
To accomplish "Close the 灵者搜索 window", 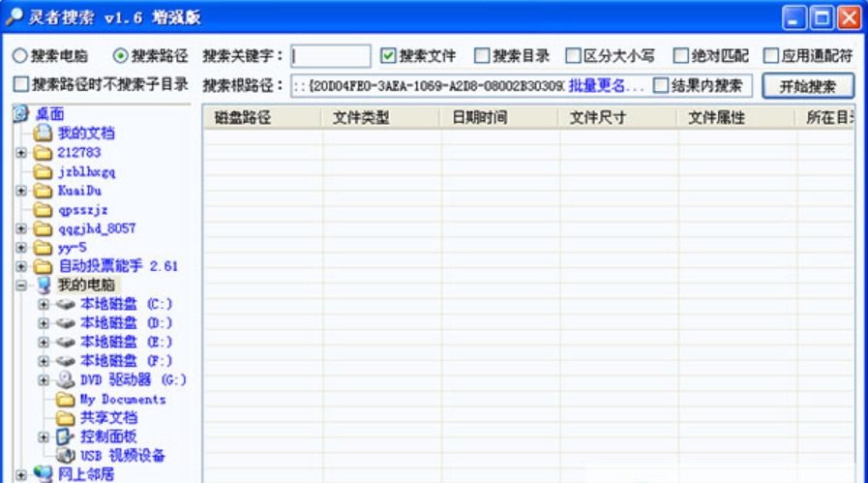I will (850, 17).
